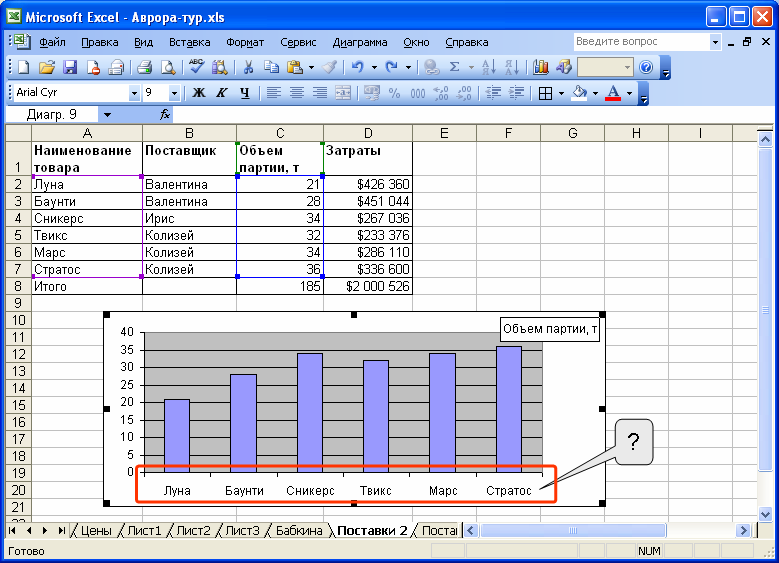Open the font color red A swatch

(x=613, y=93)
